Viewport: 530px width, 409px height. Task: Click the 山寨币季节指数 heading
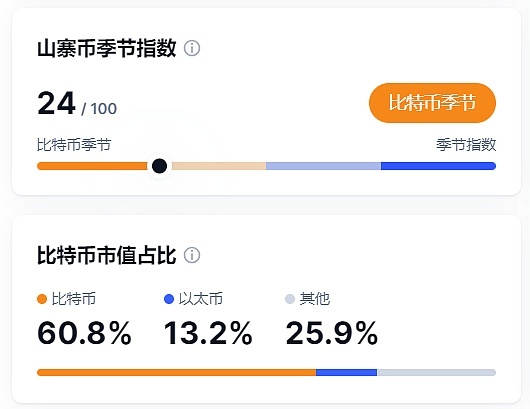click(x=107, y=48)
